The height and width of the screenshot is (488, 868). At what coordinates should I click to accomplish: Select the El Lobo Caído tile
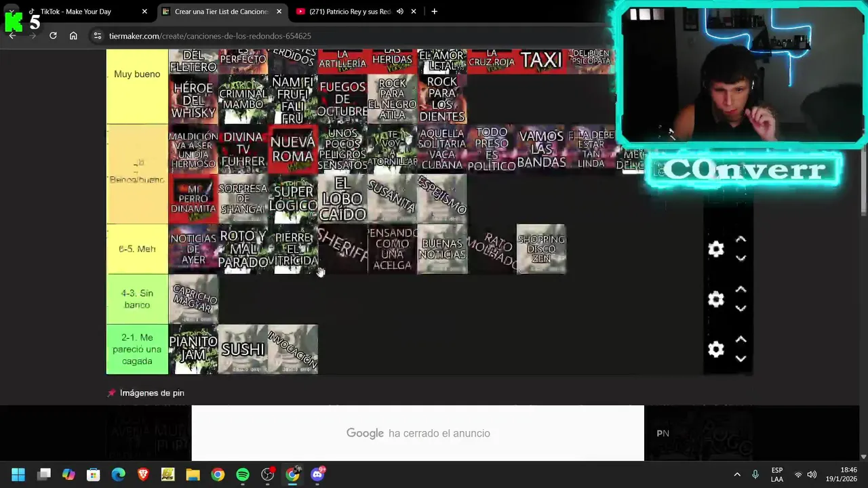point(342,199)
